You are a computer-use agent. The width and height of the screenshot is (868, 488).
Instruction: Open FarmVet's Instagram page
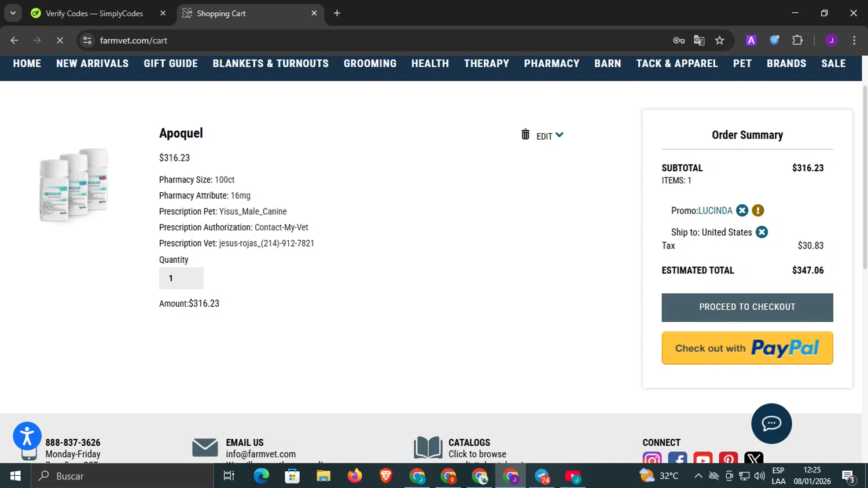(x=652, y=457)
